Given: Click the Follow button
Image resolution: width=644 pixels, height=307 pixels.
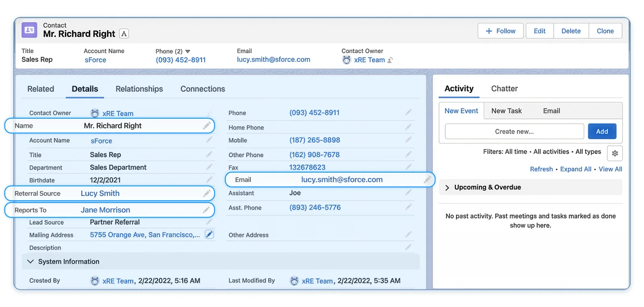Looking at the screenshot, I should coord(501,31).
